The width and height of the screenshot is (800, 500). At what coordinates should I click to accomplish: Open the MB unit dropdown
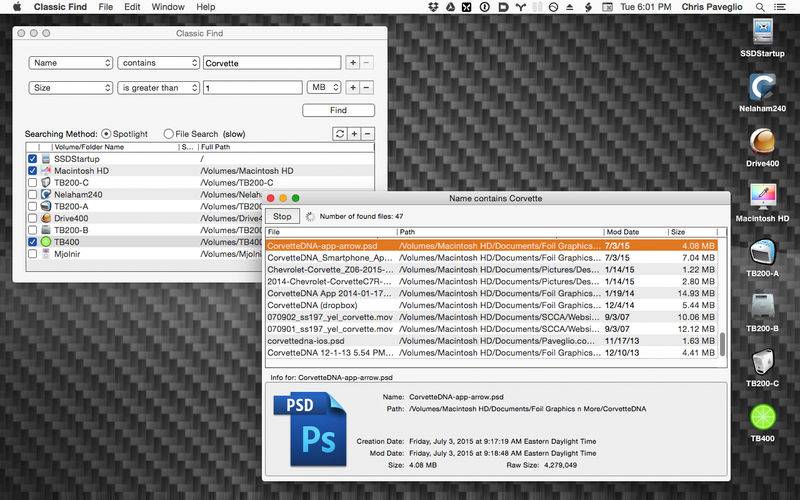point(324,88)
